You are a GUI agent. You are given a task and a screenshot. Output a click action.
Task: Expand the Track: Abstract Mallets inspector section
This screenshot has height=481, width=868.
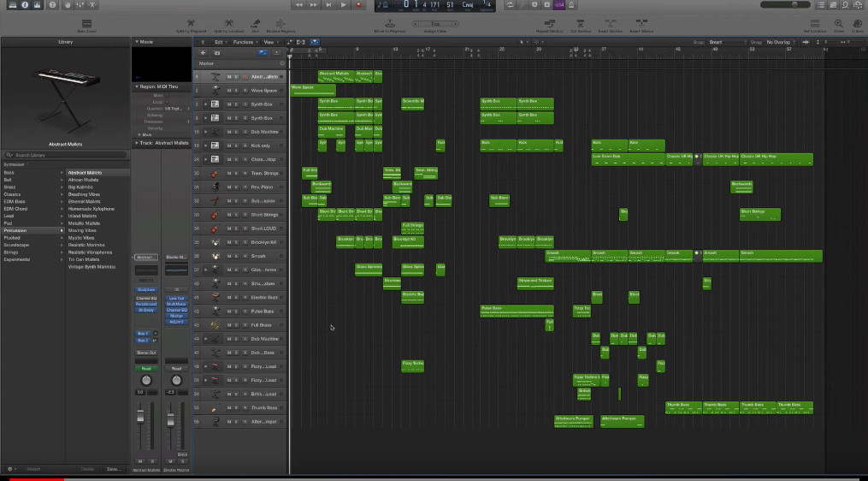click(136, 143)
